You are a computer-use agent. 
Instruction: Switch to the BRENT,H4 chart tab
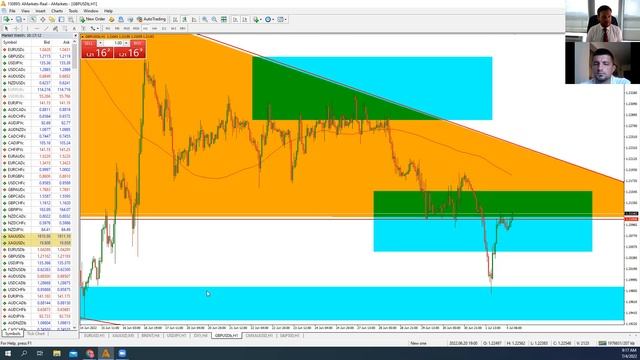(151, 336)
